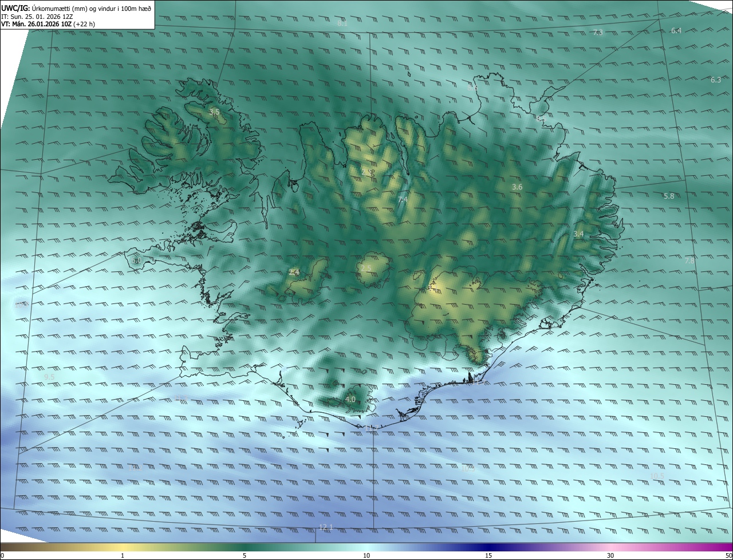Viewport: 733px width, 560px height.
Task: Click the 5 tick on the color scale
Action: (245, 555)
